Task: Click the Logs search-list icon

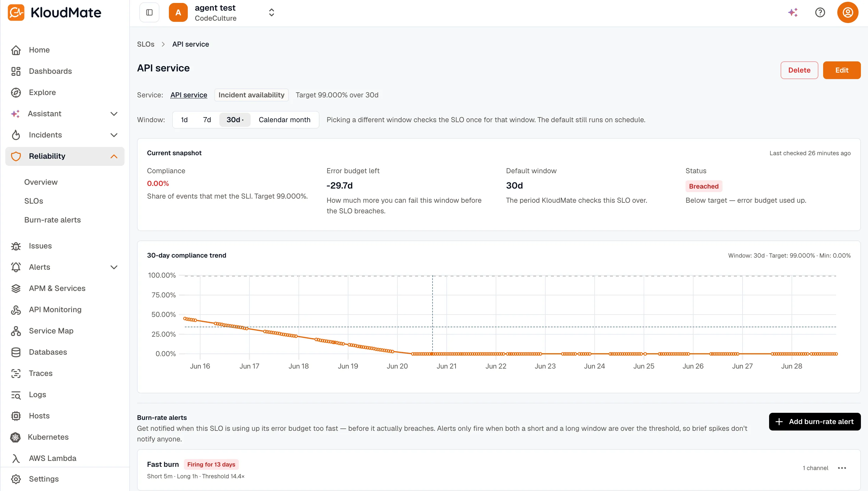Action: [x=16, y=395]
